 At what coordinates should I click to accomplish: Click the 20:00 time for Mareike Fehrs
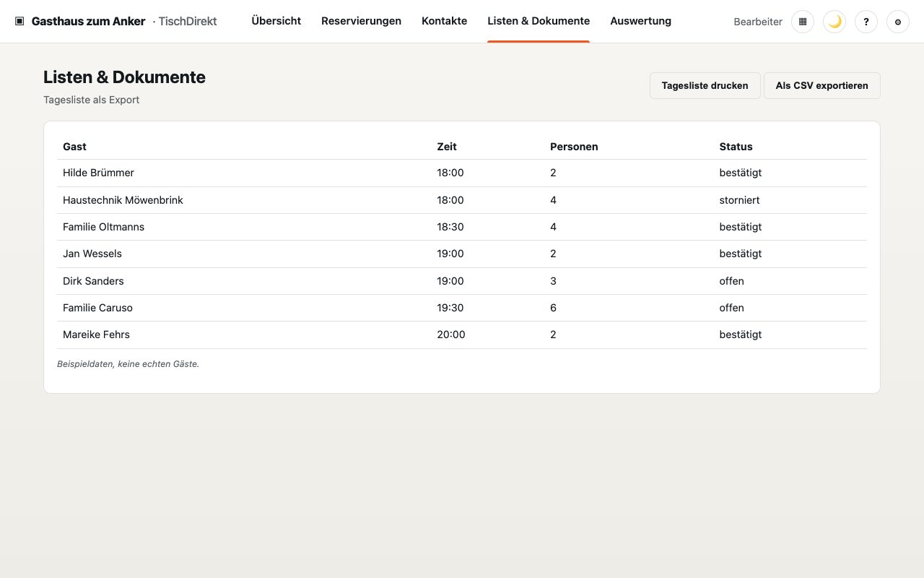[x=451, y=335]
